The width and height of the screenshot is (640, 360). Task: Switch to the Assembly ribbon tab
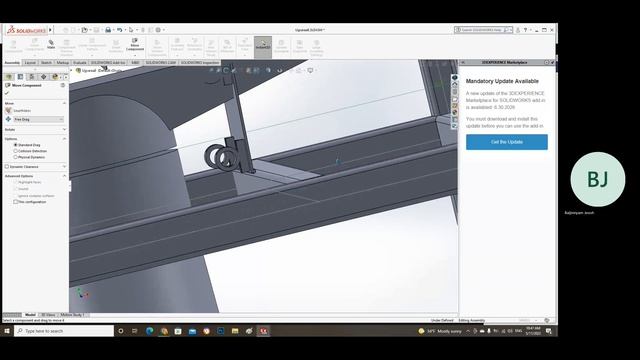(x=12, y=62)
